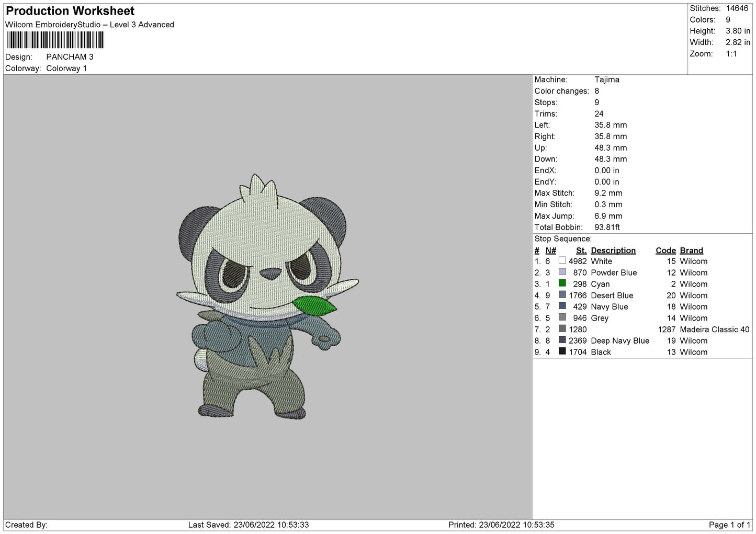Click the 'Page 1 of 1' indicator
Screen dimensions: 756x534
point(729,525)
